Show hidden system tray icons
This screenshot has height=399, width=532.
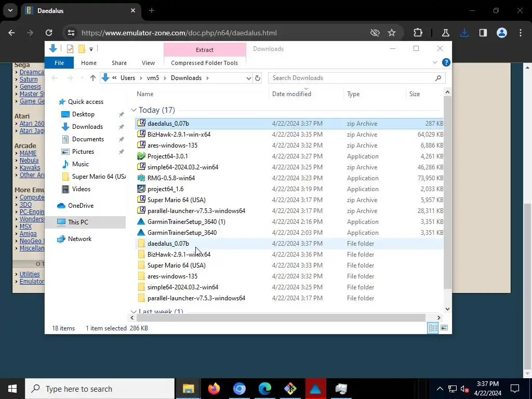(x=440, y=389)
